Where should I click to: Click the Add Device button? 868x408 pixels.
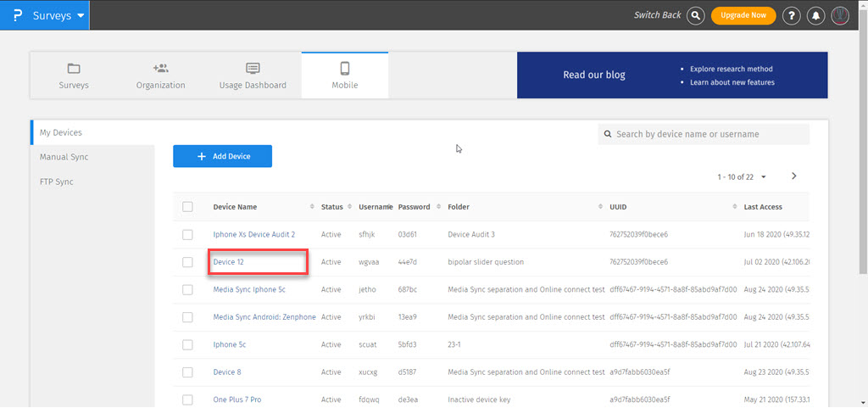[x=223, y=156]
